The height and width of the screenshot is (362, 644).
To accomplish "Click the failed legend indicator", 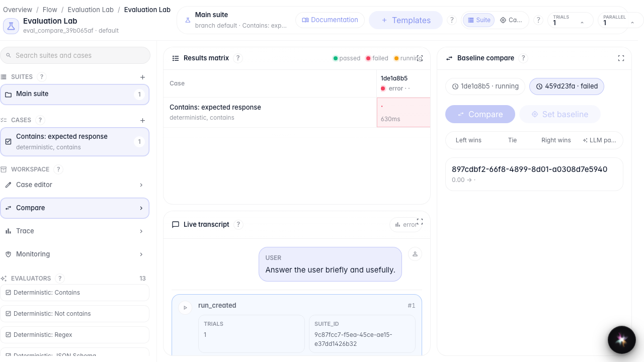I will [x=377, y=58].
